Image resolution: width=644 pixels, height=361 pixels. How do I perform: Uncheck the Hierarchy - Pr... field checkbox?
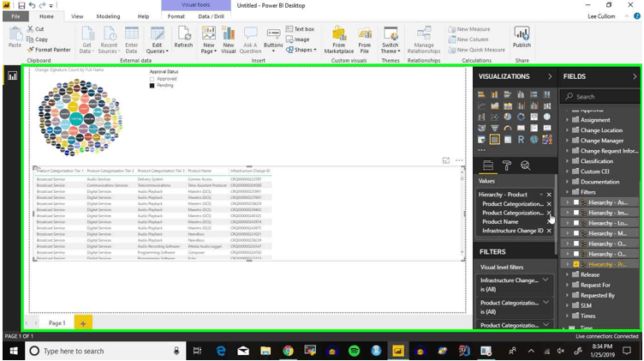[575, 264]
